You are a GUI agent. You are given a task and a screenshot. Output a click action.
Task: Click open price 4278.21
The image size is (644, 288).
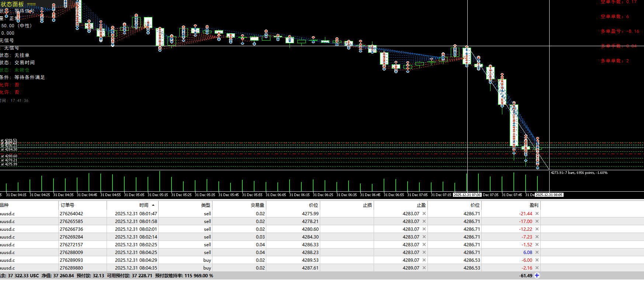tap(310, 221)
